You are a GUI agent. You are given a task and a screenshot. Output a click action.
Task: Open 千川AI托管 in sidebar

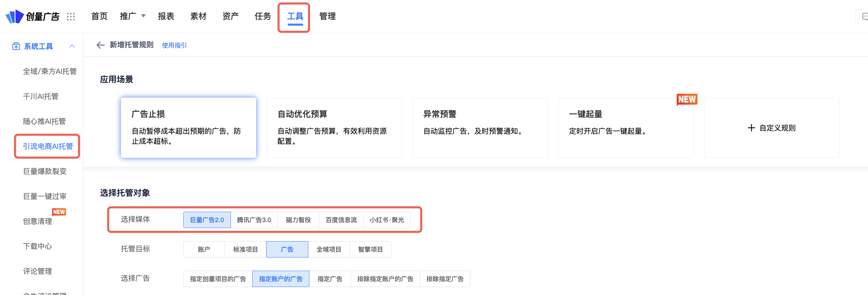click(x=41, y=96)
